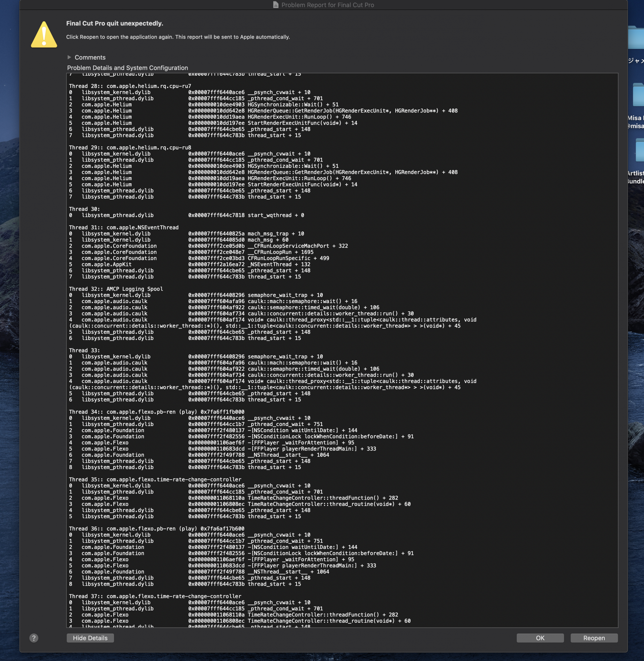This screenshot has height=661, width=644.
Task: Click Reopen to relaunch Final Cut Pro
Action: [x=594, y=638]
